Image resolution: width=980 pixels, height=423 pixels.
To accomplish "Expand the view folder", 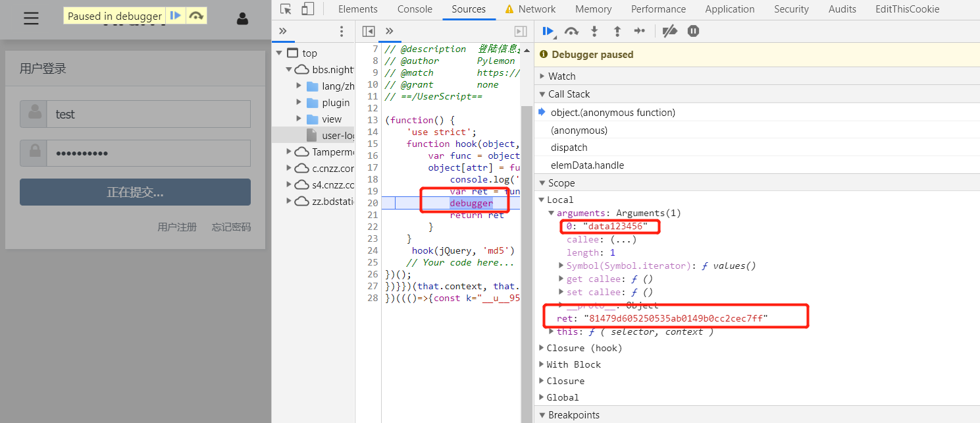I will [x=299, y=119].
